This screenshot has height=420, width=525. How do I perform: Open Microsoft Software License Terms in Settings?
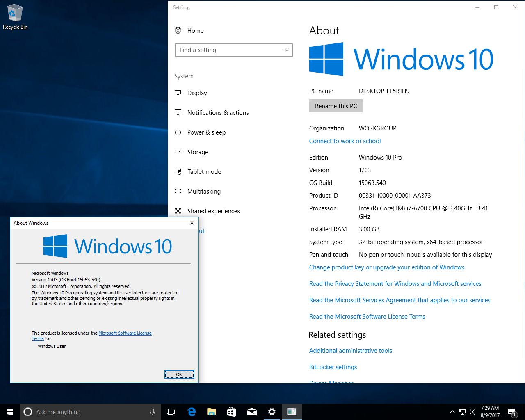[367, 317]
